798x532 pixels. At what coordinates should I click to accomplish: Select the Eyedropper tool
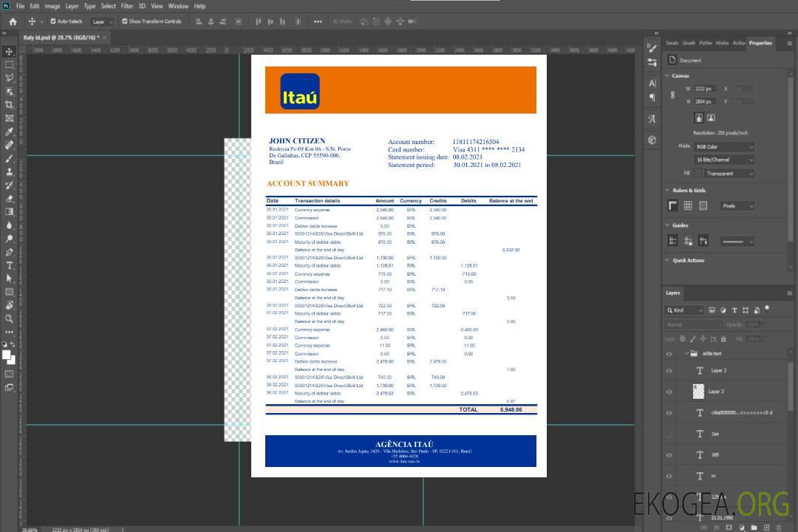pyautogui.click(x=9, y=132)
